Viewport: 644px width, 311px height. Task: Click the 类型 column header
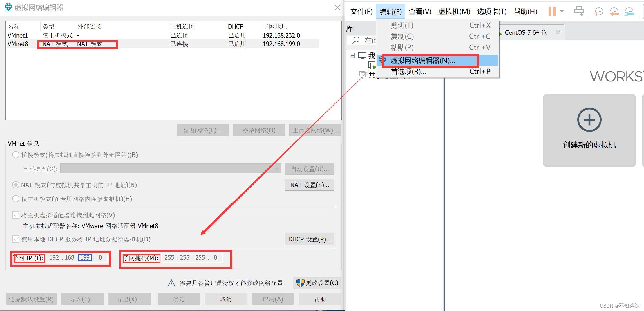pos(58,27)
